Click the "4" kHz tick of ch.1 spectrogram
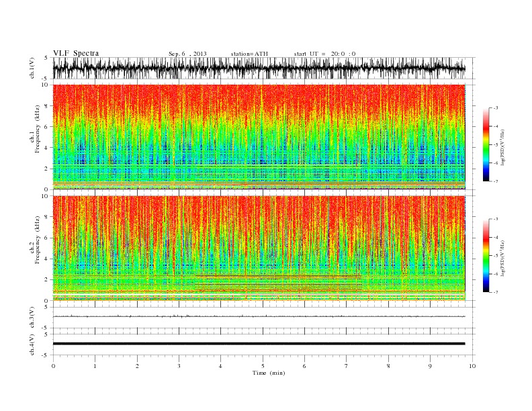Image resolution: width=532 pixels, height=411 pixels. (x=47, y=148)
